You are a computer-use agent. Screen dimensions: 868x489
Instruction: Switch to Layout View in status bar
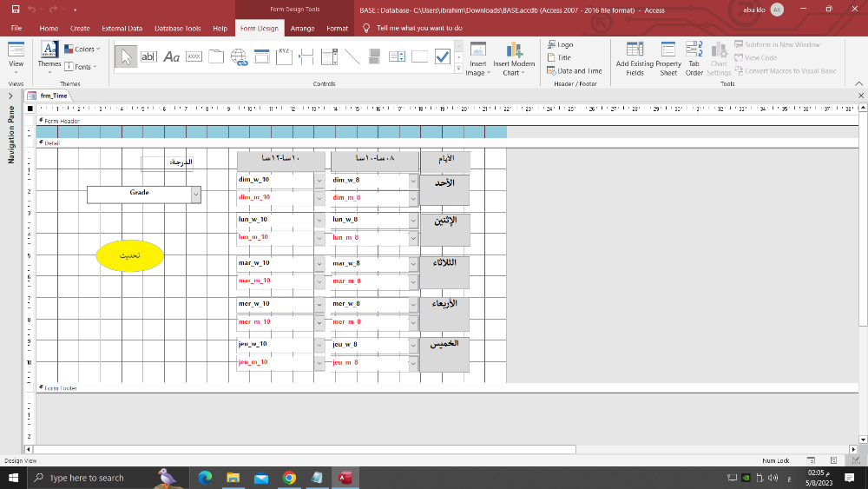tap(833, 460)
